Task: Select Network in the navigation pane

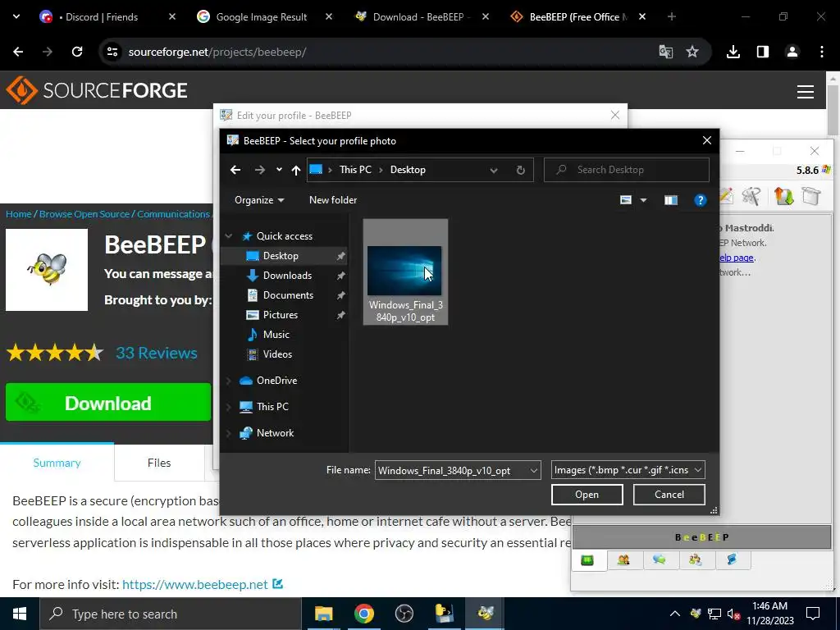Action: [x=275, y=433]
